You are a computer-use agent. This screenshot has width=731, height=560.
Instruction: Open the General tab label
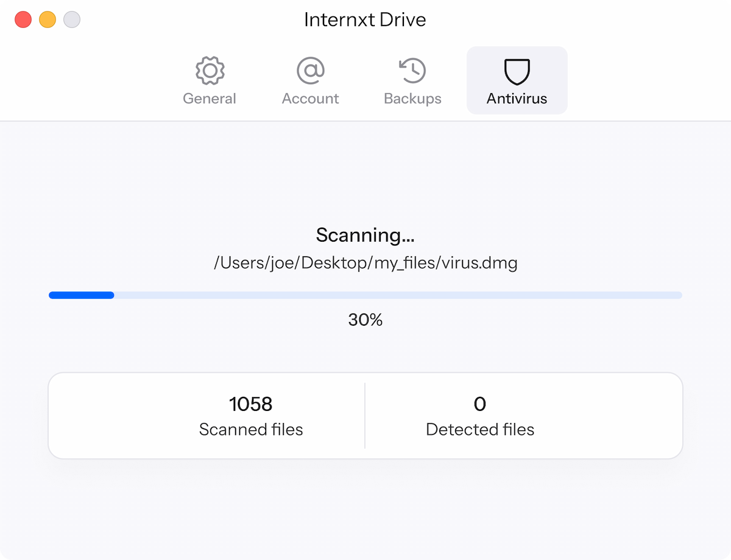tap(210, 99)
